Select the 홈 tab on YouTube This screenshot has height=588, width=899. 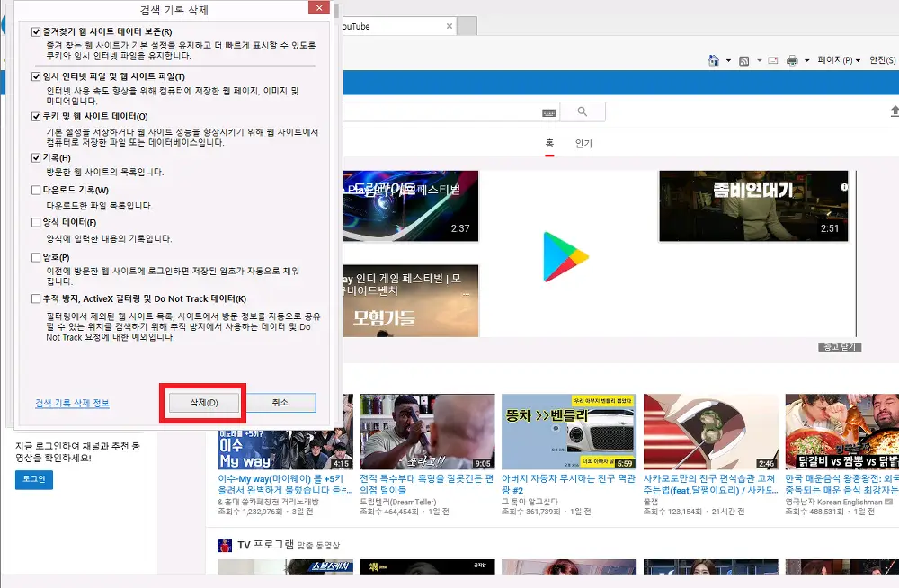(549, 144)
